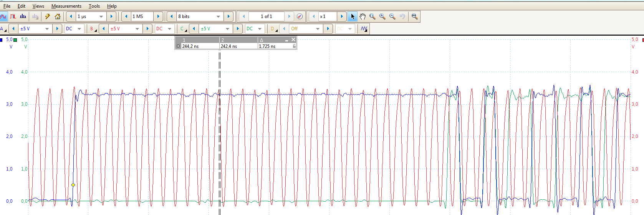Select the normal pointer tool
The width and height of the screenshot is (644, 215).
pyautogui.click(x=353, y=16)
